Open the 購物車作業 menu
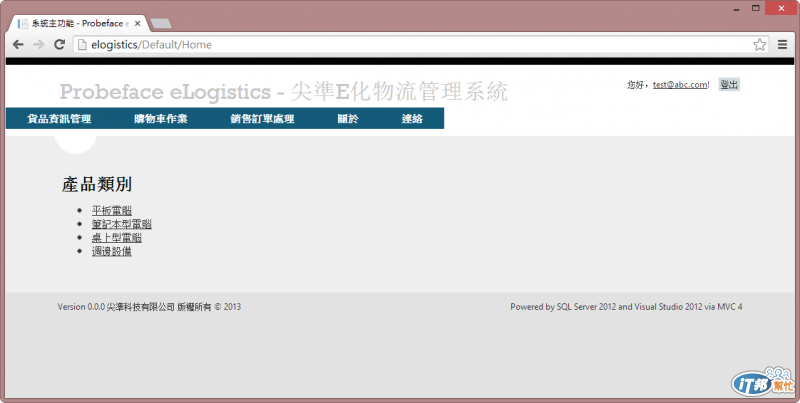This screenshot has width=800, height=403. click(x=161, y=119)
